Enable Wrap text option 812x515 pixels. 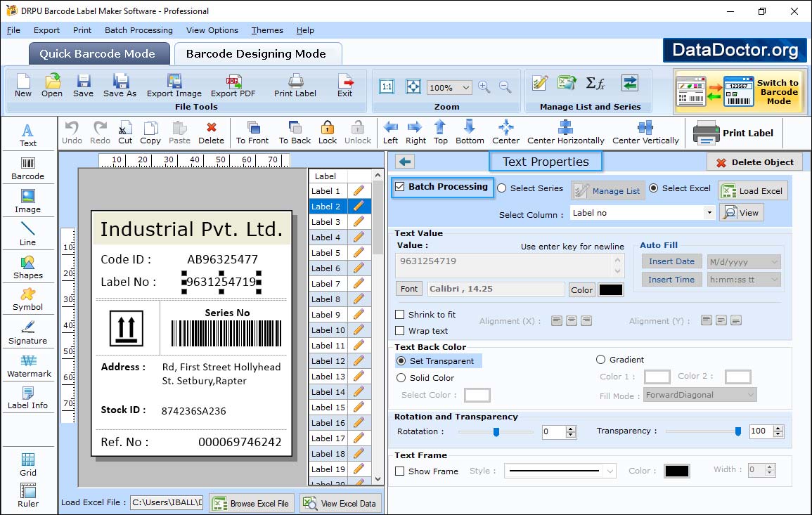(x=400, y=331)
